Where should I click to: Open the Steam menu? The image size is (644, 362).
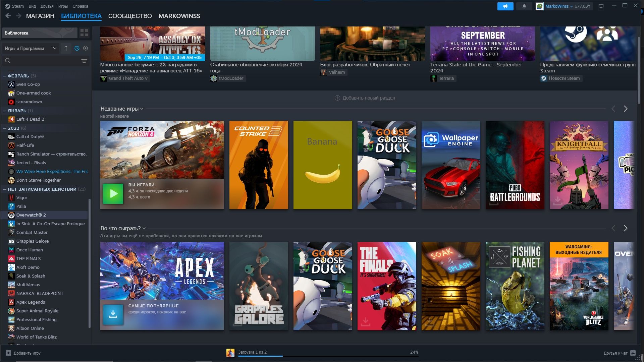pos(15,6)
